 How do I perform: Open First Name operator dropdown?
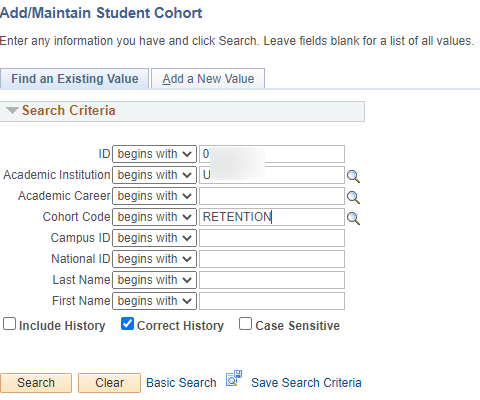154,301
